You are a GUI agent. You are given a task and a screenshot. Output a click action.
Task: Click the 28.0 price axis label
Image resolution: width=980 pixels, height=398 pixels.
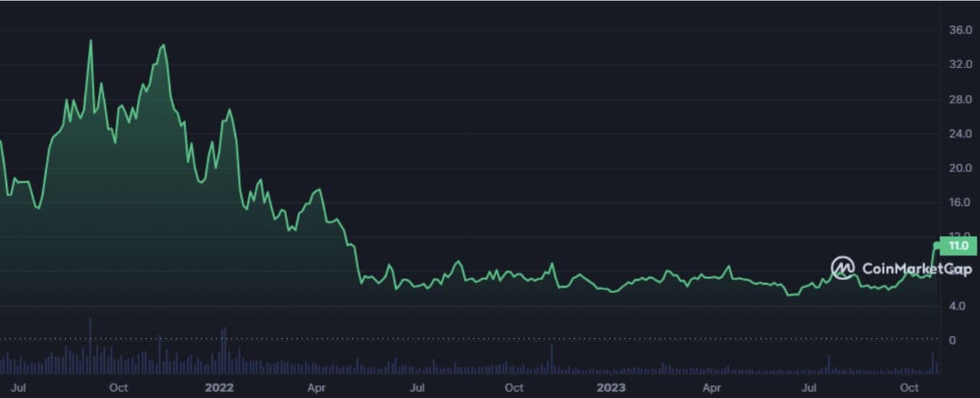[960, 99]
